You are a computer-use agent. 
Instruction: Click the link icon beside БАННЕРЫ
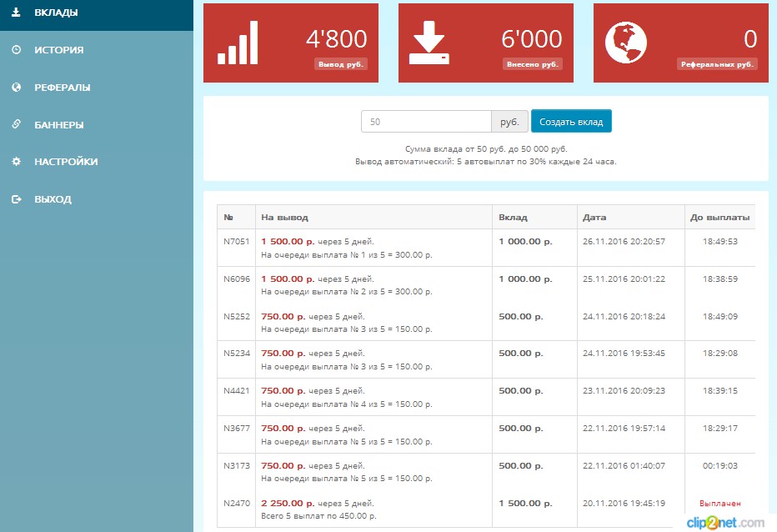click(x=17, y=124)
